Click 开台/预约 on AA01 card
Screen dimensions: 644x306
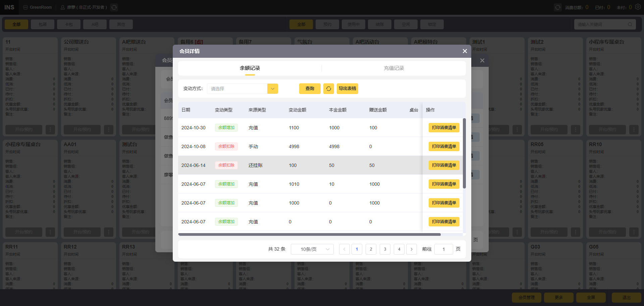82,232
